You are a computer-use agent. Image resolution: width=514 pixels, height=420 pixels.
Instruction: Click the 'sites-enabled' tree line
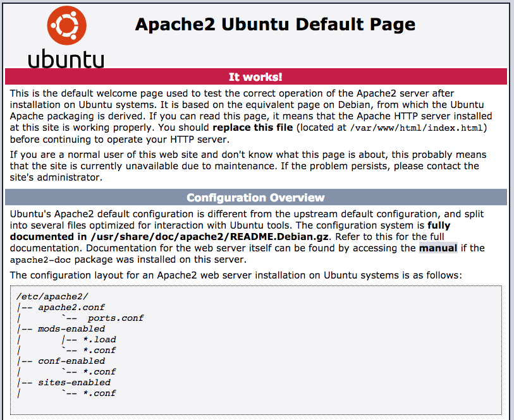pyautogui.click(x=74, y=382)
